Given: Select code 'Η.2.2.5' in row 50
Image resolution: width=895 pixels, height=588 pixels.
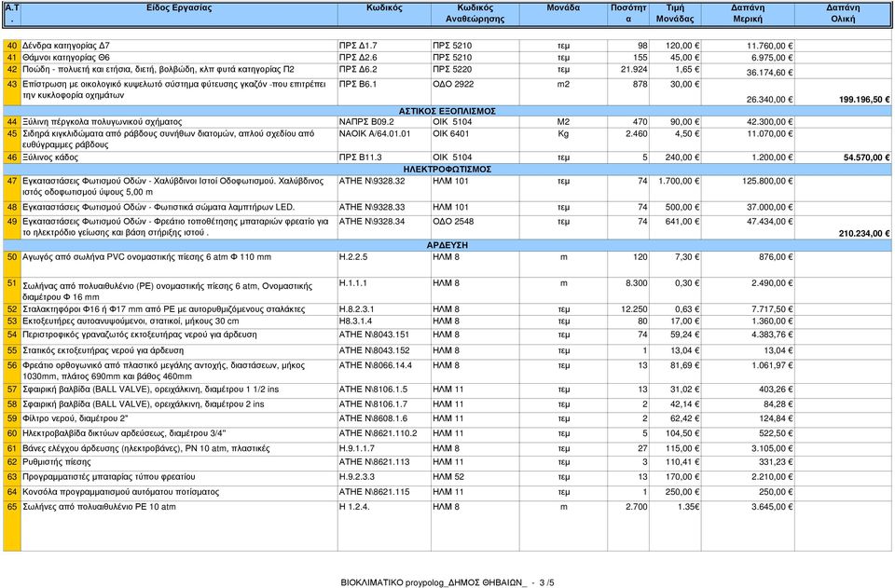Looking at the screenshot, I should (353, 257).
